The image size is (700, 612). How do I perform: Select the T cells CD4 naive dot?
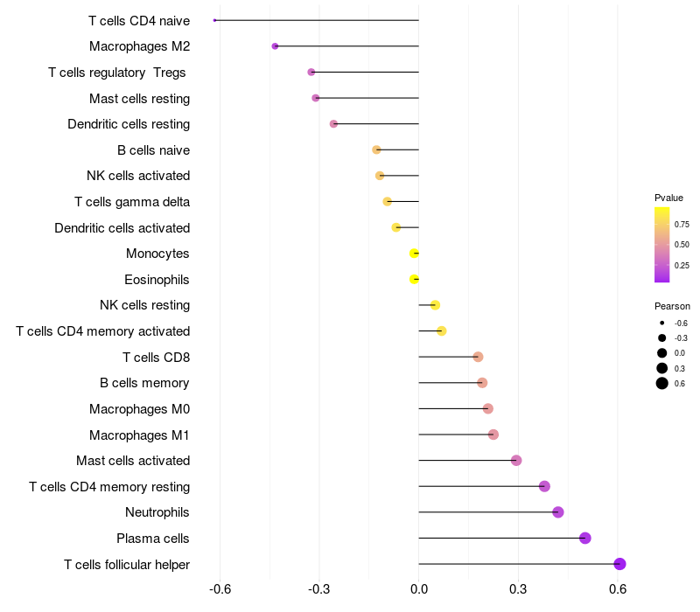[214, 20]
